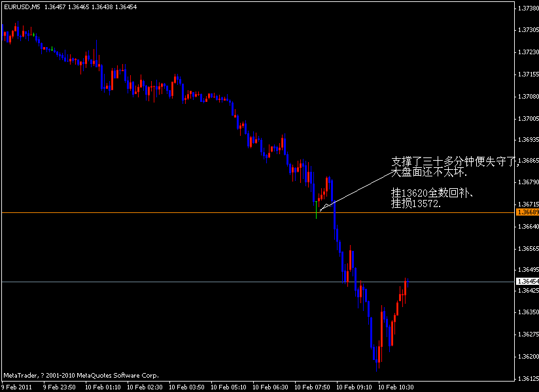Image resolution: width=539 pixels, height=392 pixels.
Task: Click the 10 Feb 07:50 time axis label
Action: click(x=313, y=387)
